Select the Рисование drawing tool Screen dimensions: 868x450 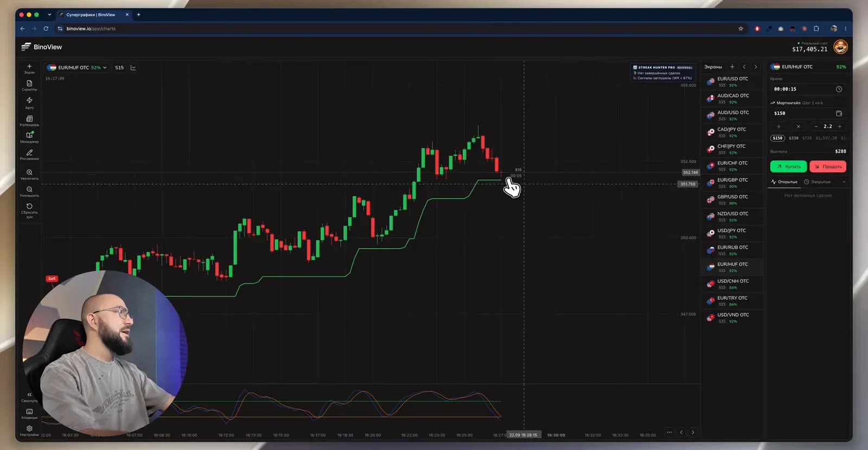click(29, 155)
